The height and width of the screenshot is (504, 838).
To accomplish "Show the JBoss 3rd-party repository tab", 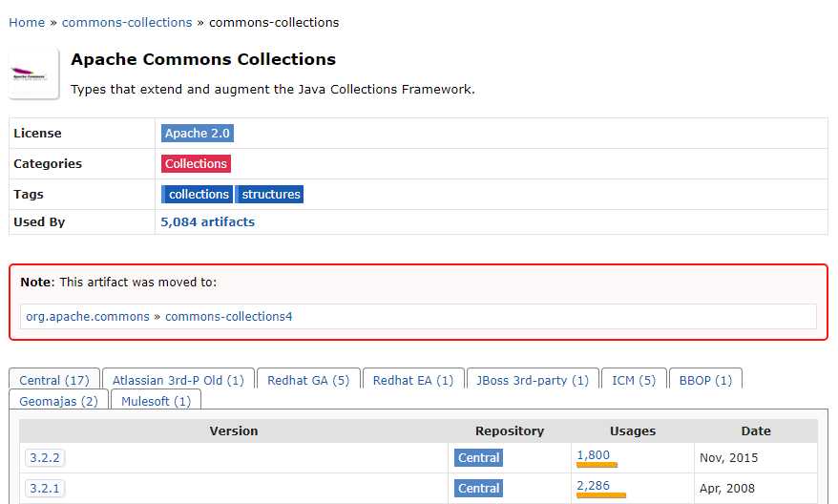I will tap(533, 380).
